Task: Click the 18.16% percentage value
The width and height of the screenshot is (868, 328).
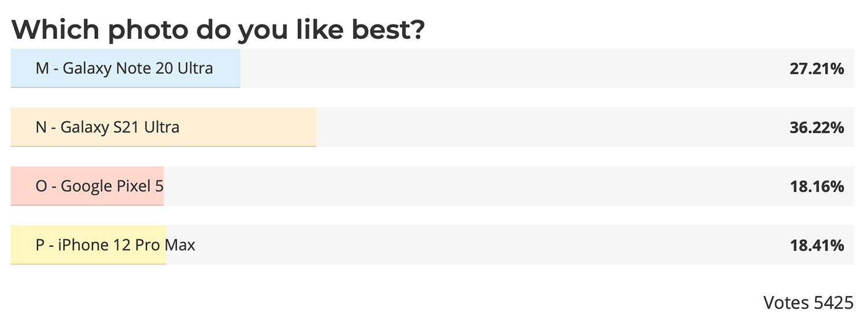Action: [x=816, y=187]
